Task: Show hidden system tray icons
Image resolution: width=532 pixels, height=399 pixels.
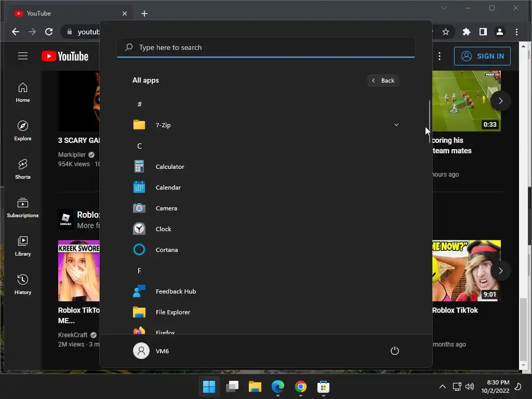Action: pyautogui.click(x=443, y=387)
